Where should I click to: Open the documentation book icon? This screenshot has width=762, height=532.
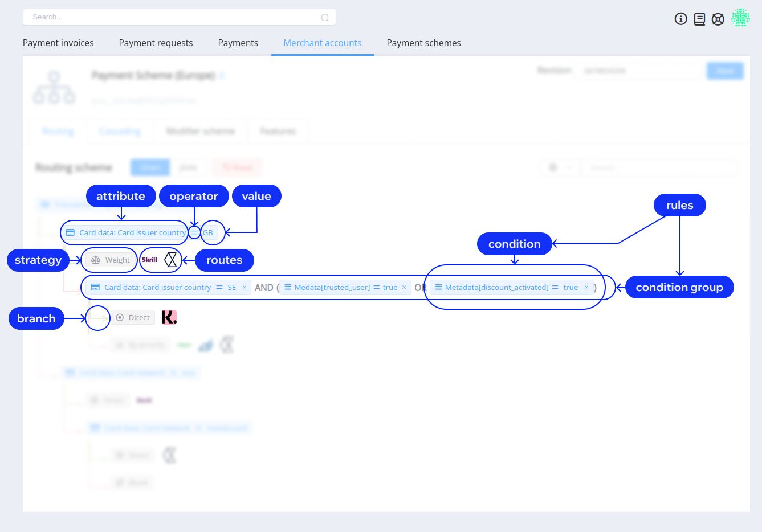699,19
